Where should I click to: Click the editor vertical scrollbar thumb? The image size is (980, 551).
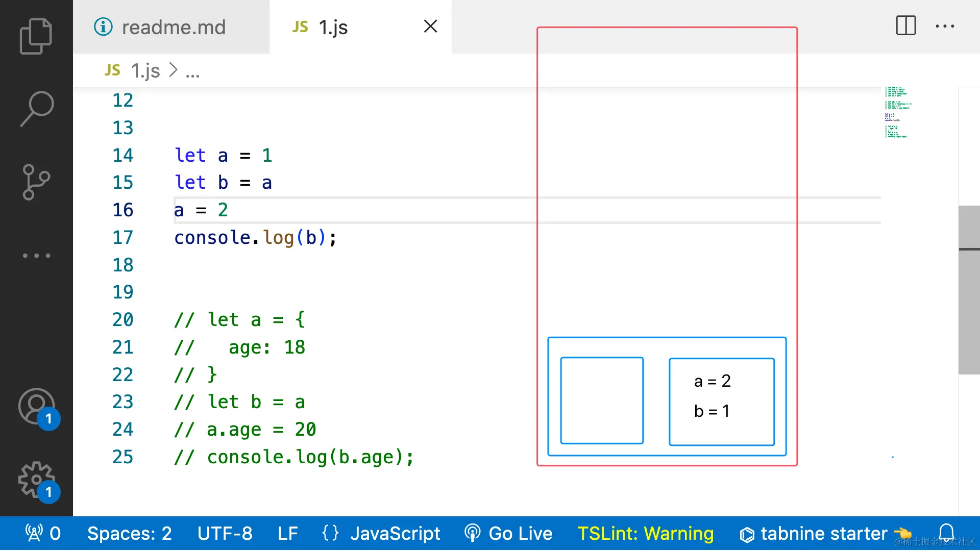[969, 289]
